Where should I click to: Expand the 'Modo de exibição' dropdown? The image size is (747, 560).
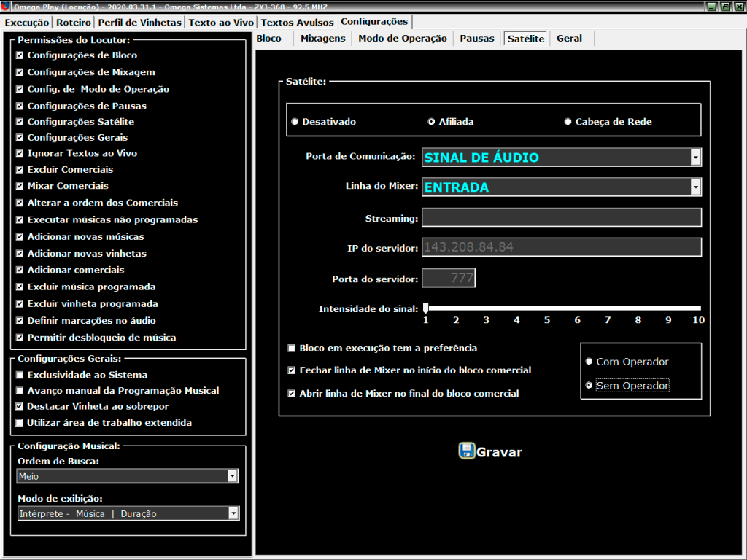[233, 513]
